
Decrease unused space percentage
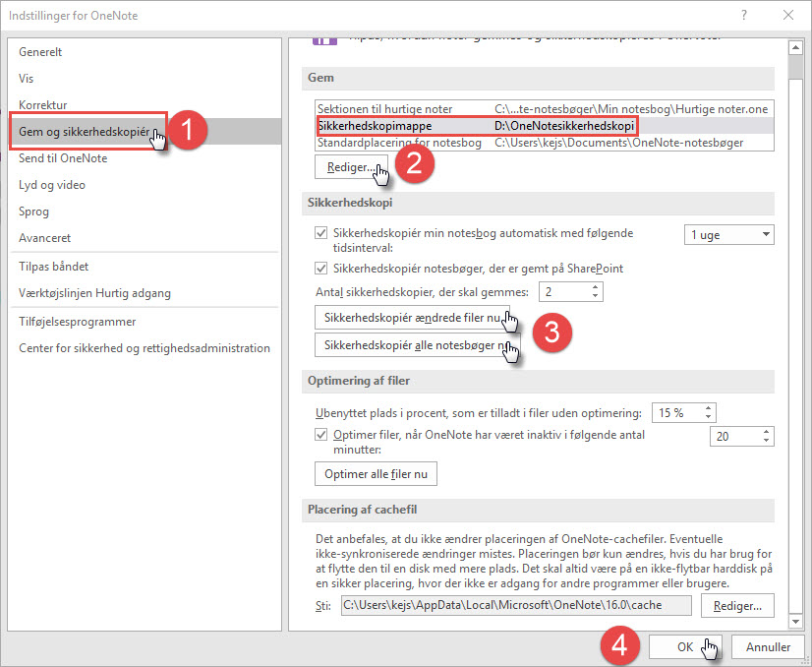709,417
